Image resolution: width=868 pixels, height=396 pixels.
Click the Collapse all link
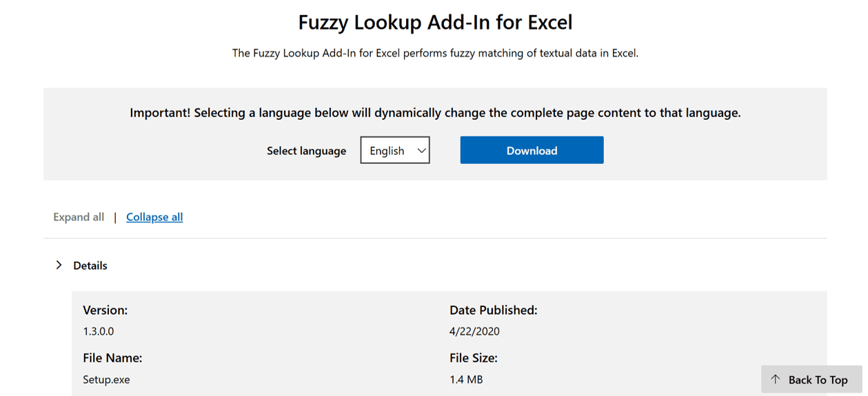click(x=154, y=217)
